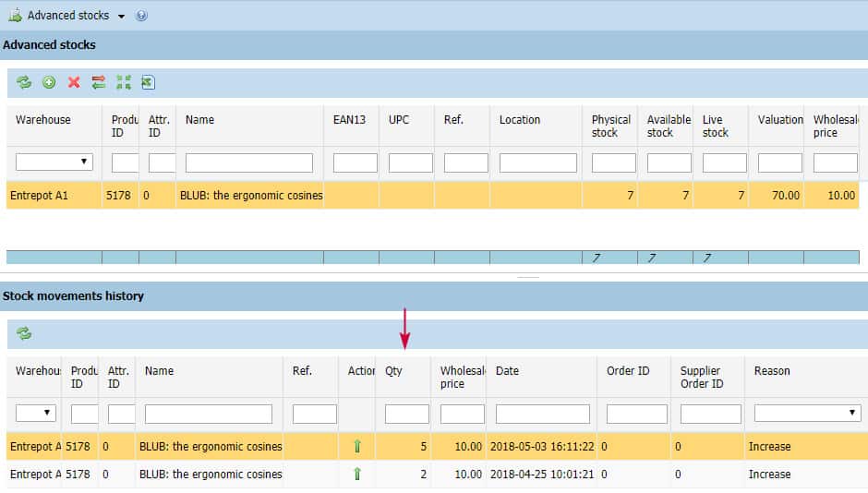Refresh the Stock movements history grid
Viewport: 868px width, 493px height.
[x=24, y=333]
